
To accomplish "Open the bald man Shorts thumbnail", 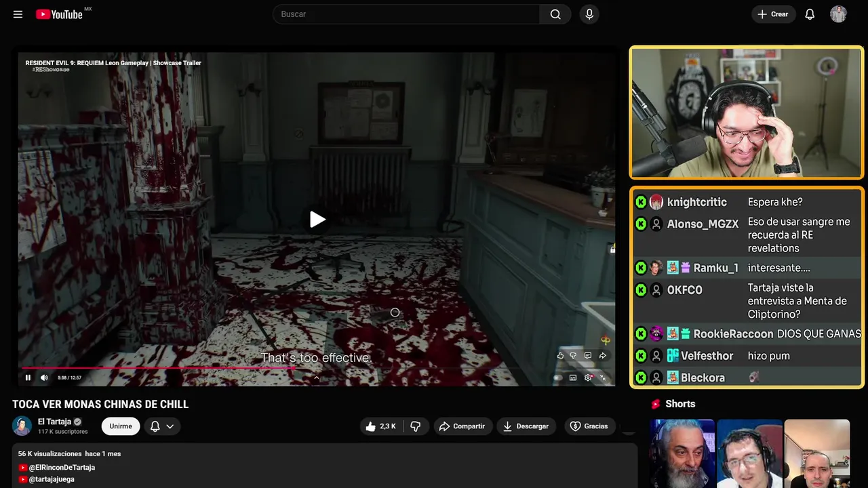I will point(816,453).
